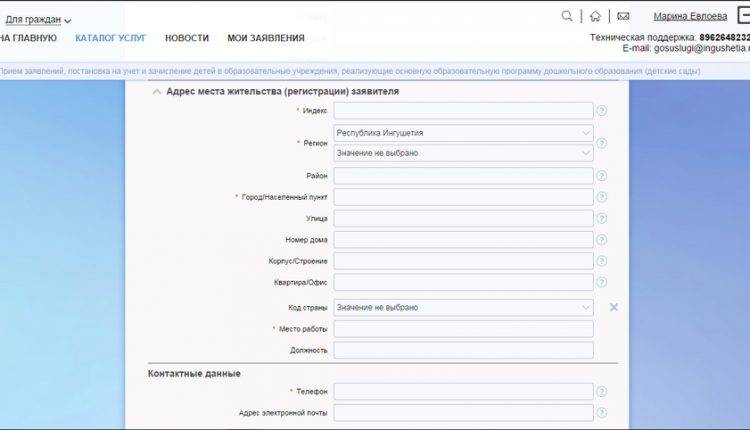Open the Республика Ингушетия region dropdown
The height and width of the screenshot is (430, 750).
click(463, 133)
